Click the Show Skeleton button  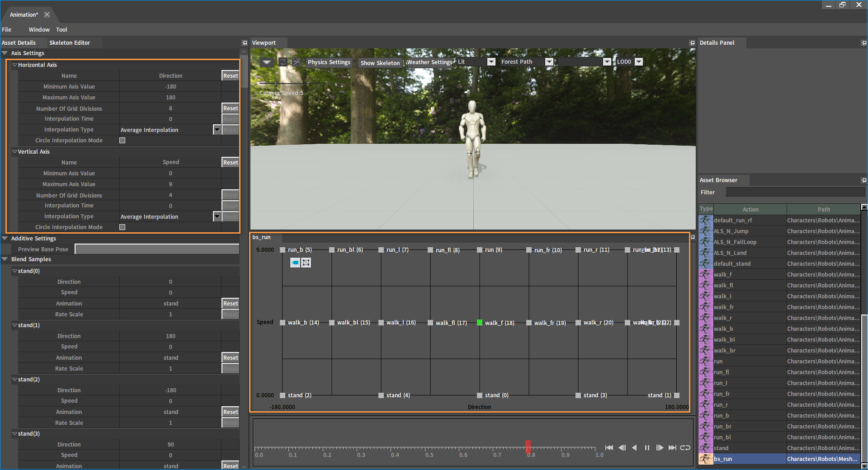[x=380, y=63]
